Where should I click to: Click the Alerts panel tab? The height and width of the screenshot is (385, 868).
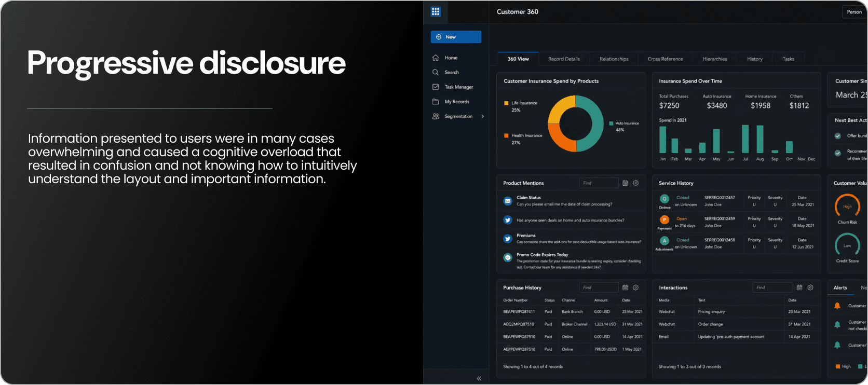pyautogui.click(x=840, y=288)
